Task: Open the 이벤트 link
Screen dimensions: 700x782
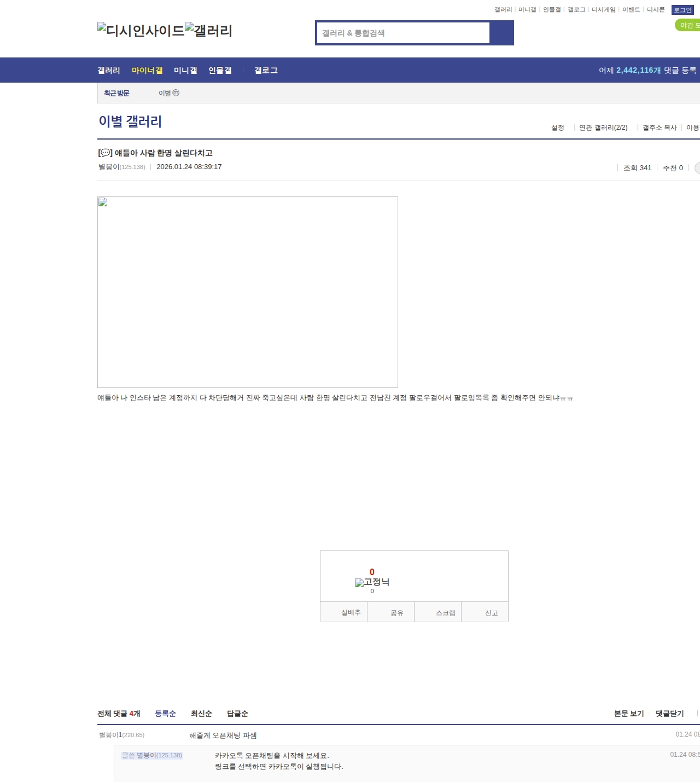Action: point(631,10)
